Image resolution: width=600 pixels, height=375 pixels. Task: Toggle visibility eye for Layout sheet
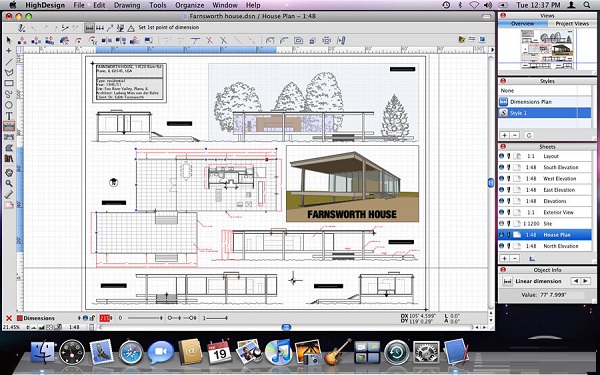(502, 156)
